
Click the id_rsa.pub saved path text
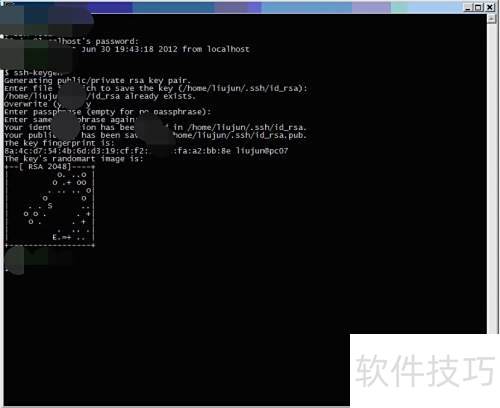coord(239,135)
